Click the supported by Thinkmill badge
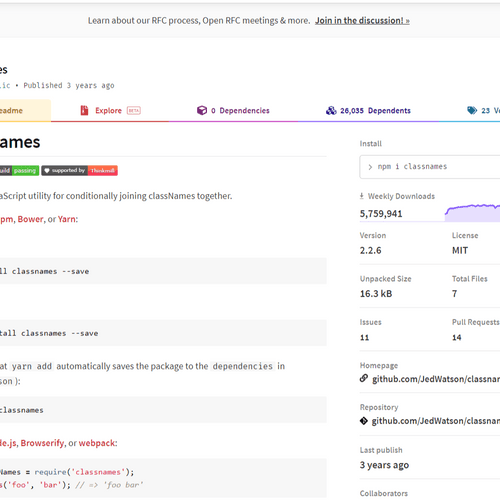The image size is (500, 500). click(79, 171)
